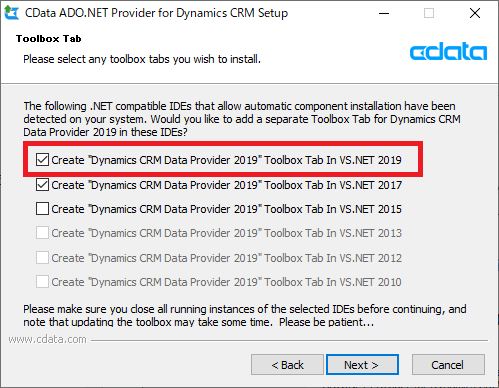Click the www.cdata.com text
Image resolution: width=499 pixels, height=388 pixels.
pyautogui.click(x=48, y=339)
